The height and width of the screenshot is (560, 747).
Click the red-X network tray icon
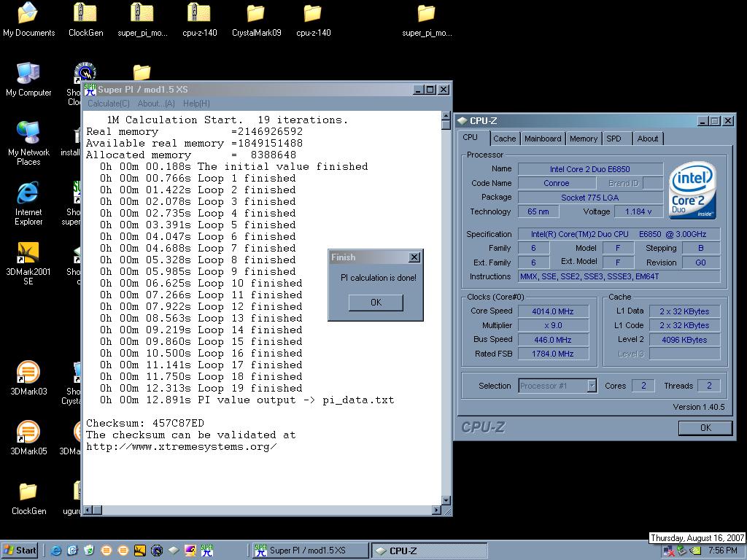point(668,551)
